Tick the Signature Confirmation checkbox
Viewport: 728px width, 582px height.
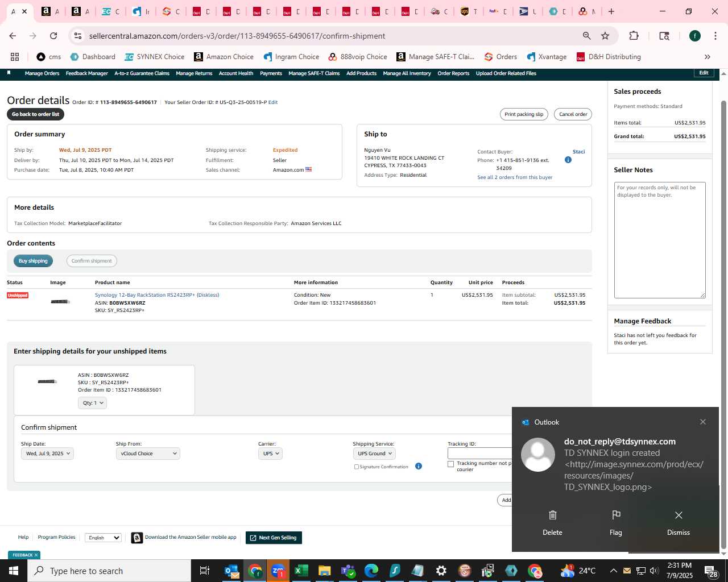coord(357,467)
